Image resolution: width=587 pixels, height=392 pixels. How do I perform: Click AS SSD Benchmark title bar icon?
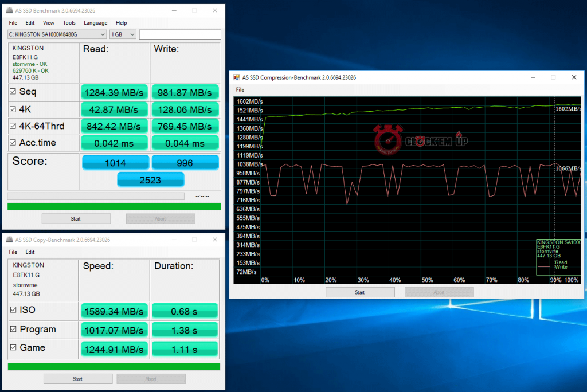(10, 10)
